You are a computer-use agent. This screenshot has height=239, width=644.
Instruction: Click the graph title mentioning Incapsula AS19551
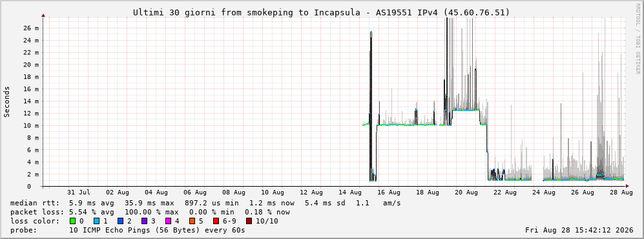click(x=321, y=13)
